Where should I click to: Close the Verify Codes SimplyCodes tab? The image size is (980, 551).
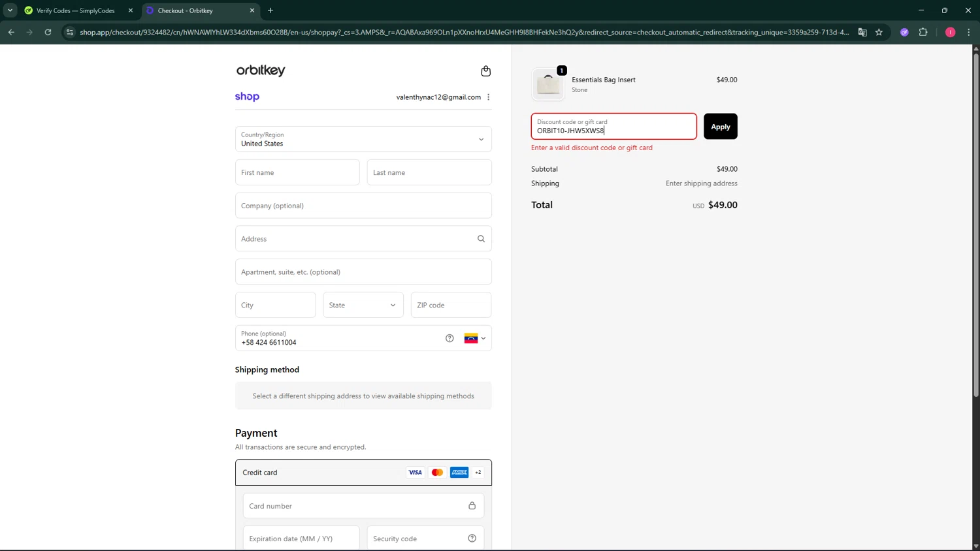[x=130, y=10]
